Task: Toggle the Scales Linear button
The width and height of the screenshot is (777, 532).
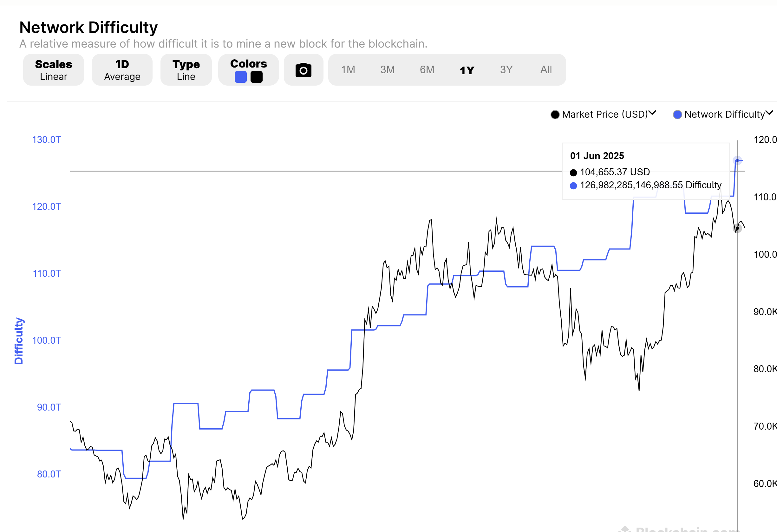Action: [x=54, y=70]
